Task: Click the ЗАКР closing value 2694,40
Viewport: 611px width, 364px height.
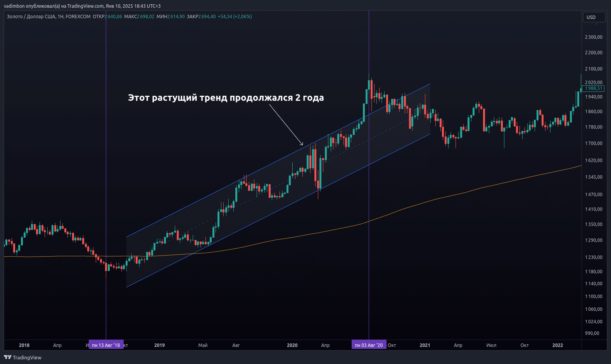Action: [207, 17]
